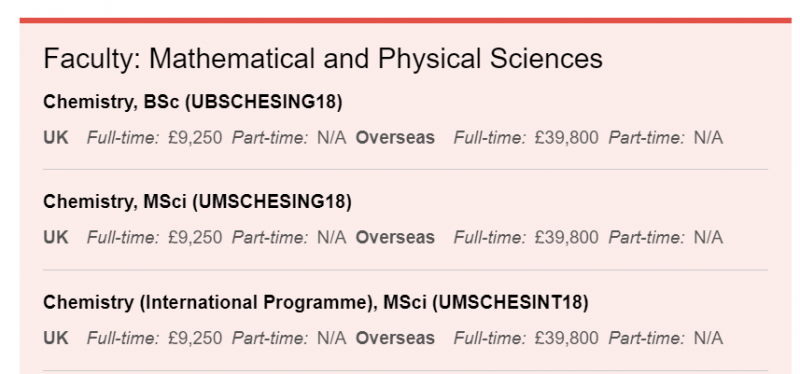Click £9,250 UK full-time fee for UMSCHESING18

195,238
